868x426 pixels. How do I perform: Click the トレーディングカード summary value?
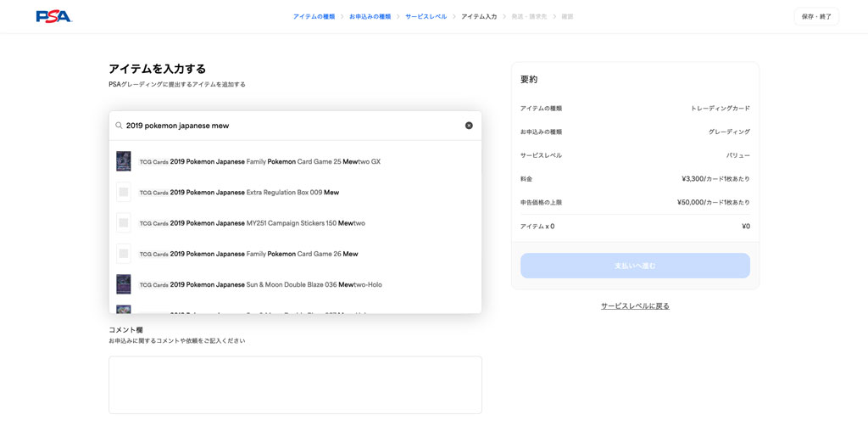click(x=721, y=109)
